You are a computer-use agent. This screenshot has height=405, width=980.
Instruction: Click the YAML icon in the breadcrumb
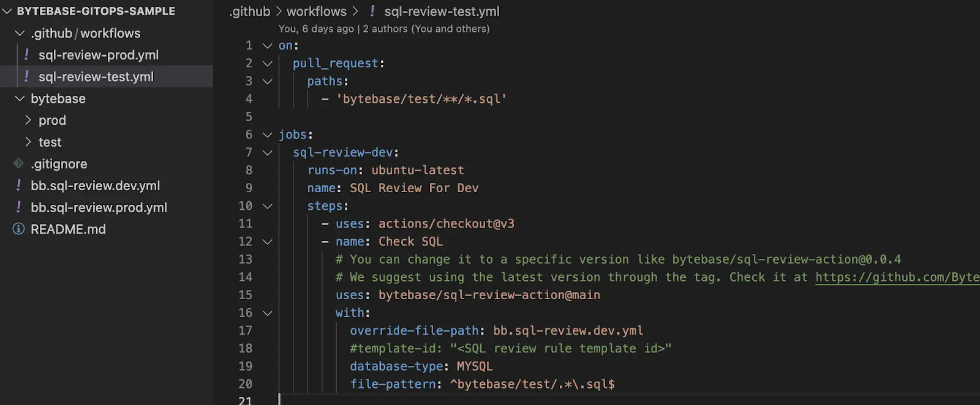coord(372,11)
